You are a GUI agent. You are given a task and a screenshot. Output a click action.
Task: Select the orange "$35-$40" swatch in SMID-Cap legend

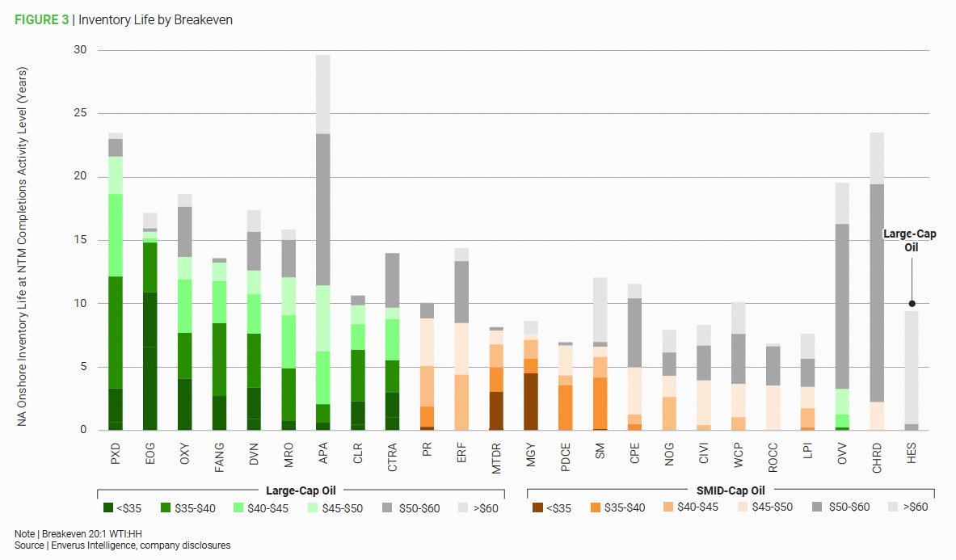pyautogui.click(x=597, y=507)
